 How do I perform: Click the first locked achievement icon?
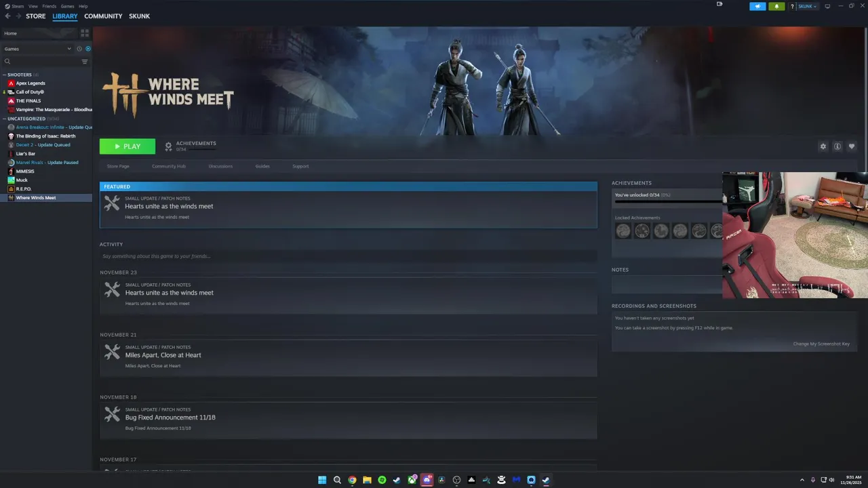point(623,231)
